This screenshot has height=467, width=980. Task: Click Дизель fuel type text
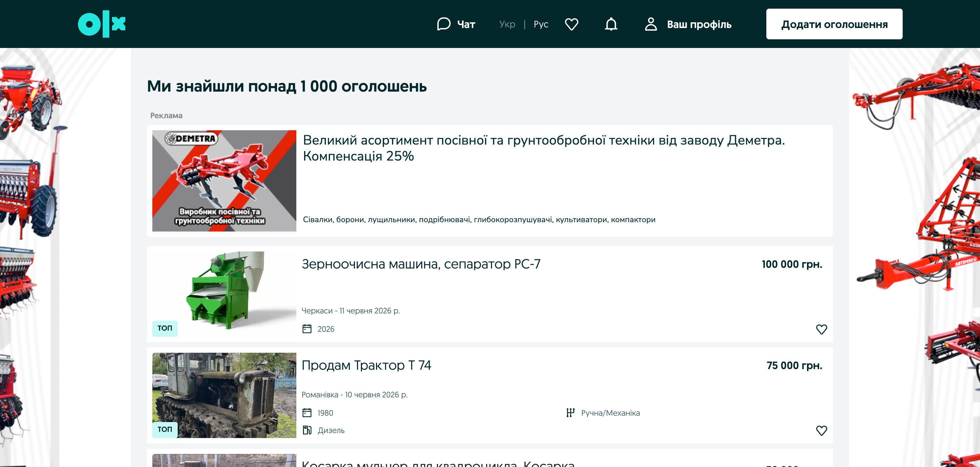pos(331,430)
